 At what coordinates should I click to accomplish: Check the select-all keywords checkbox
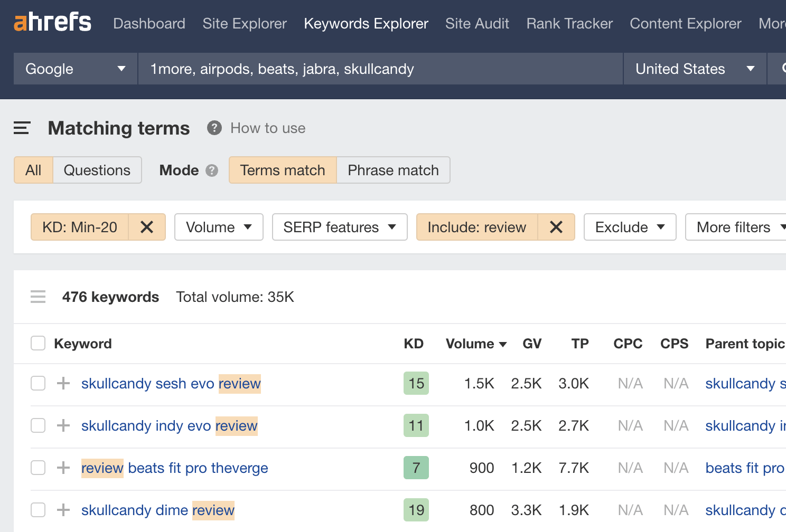[x=38, y=343]
